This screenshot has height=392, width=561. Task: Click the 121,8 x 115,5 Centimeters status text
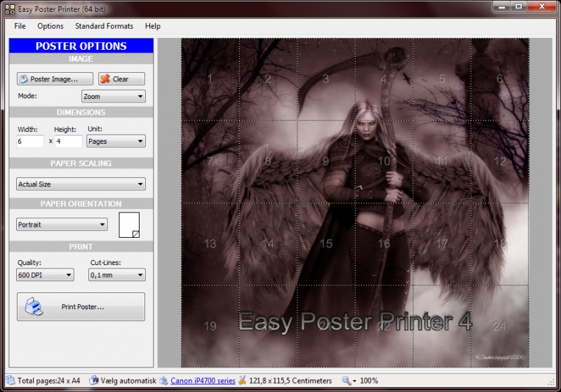pos(290,381)
